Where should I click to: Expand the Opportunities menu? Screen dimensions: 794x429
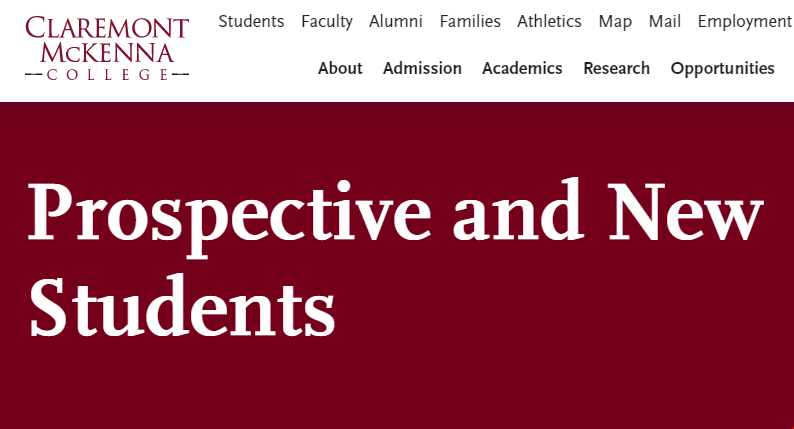pos(723,68)
